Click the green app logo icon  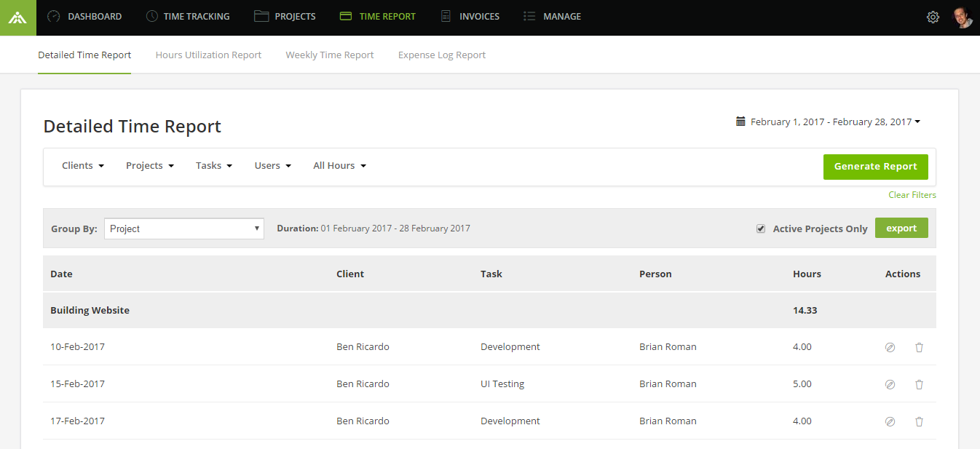(x=17, y=17)
